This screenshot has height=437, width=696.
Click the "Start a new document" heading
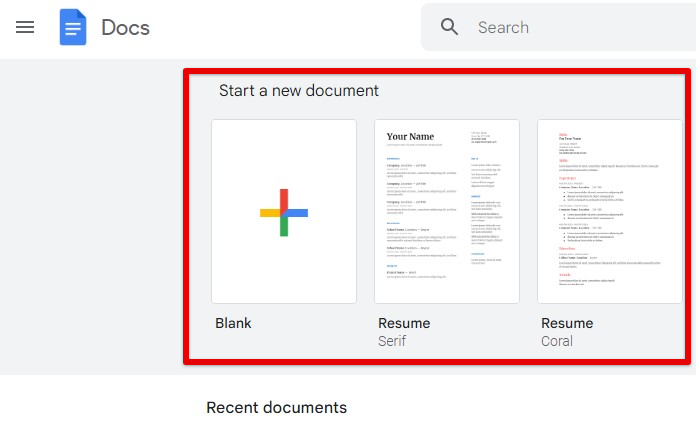click(299, 91)
